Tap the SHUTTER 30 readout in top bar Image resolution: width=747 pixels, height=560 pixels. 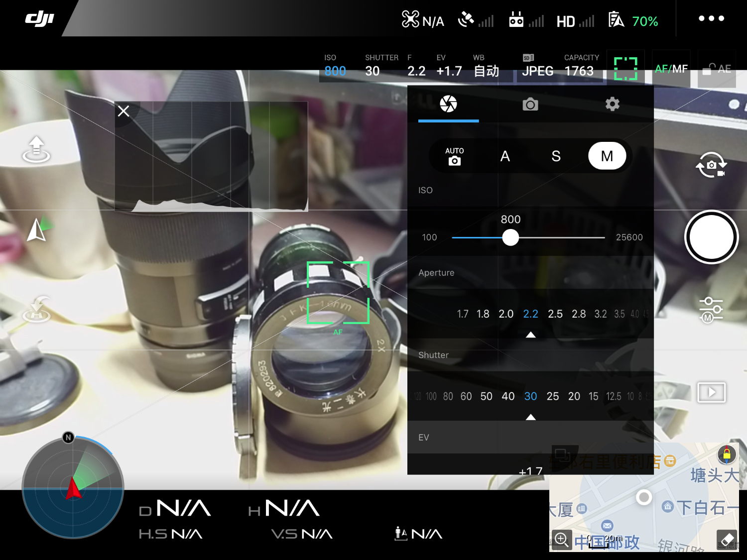[381, 66]
